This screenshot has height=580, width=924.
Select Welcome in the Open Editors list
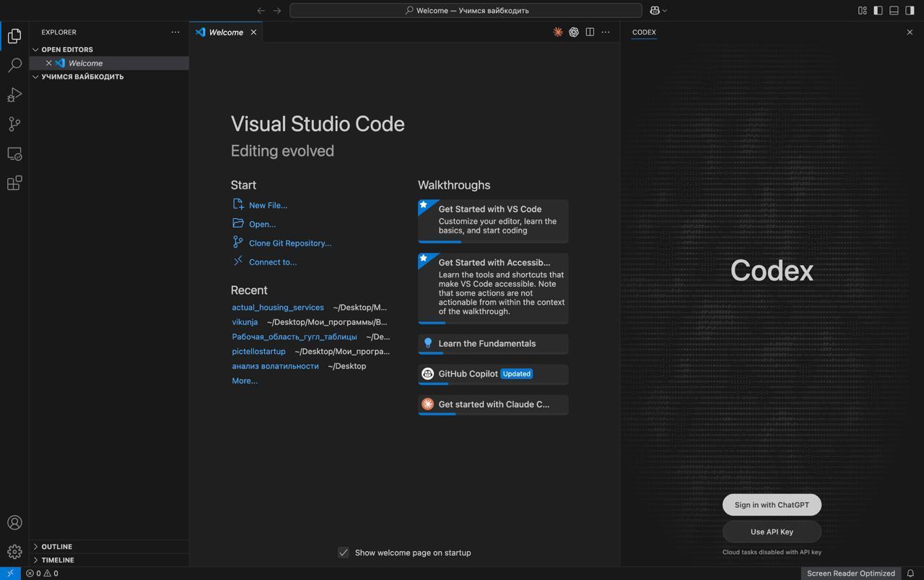109,63
